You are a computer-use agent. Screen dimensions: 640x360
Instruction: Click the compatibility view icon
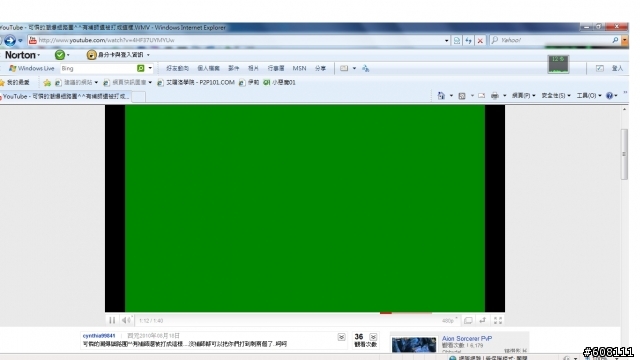coord(457,40)
